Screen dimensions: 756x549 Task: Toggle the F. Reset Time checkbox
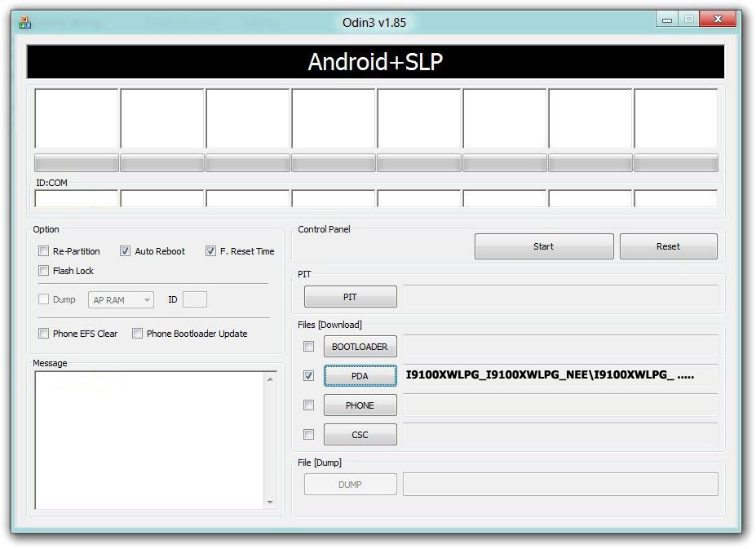[x=210, y=251]
